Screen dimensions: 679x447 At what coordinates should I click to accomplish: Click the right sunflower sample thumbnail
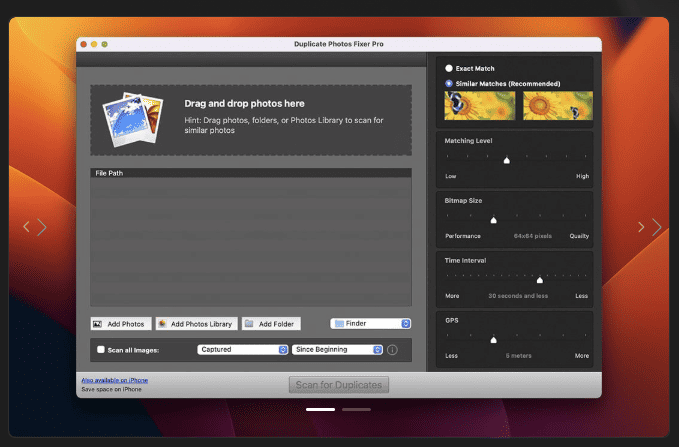[x=558, y=106]
